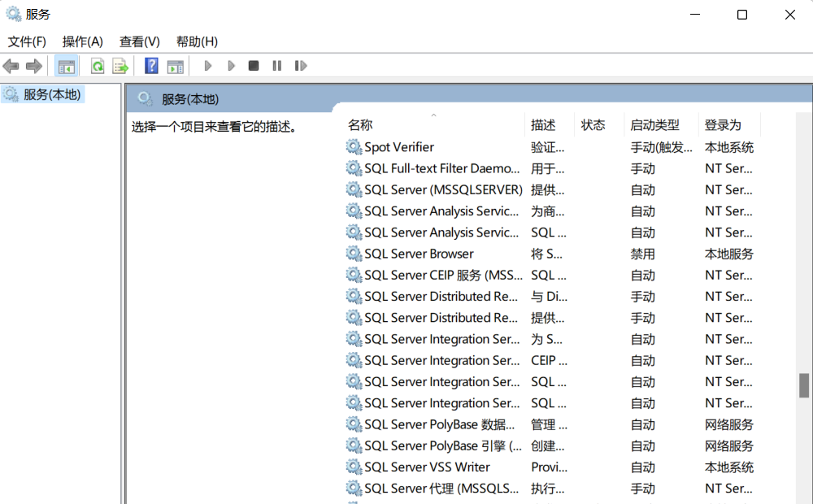Select SQL Server PolyBase 数据... service
The width and height of the screenshot is (813, 504).
tap(440, 424)
